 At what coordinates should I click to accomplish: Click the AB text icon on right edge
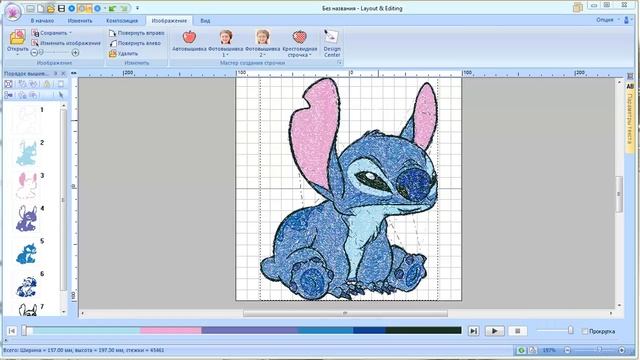point(630,86)
